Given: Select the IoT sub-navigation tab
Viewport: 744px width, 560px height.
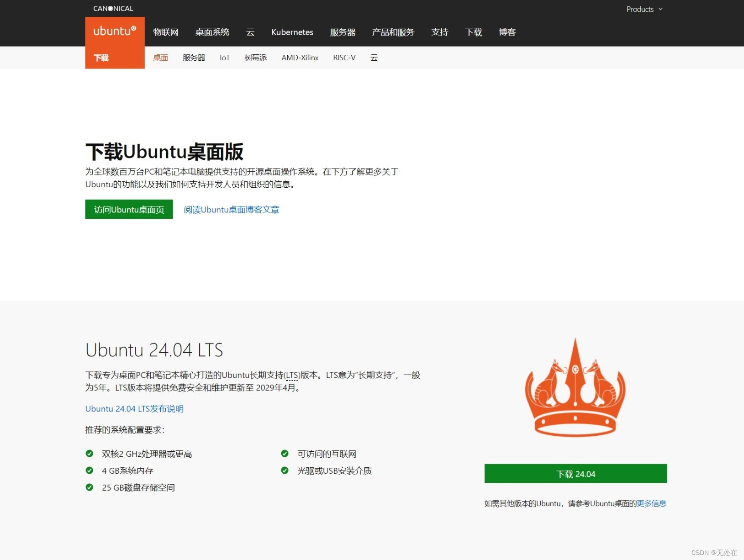Looking at the screenshot, I should pos(225,58).
